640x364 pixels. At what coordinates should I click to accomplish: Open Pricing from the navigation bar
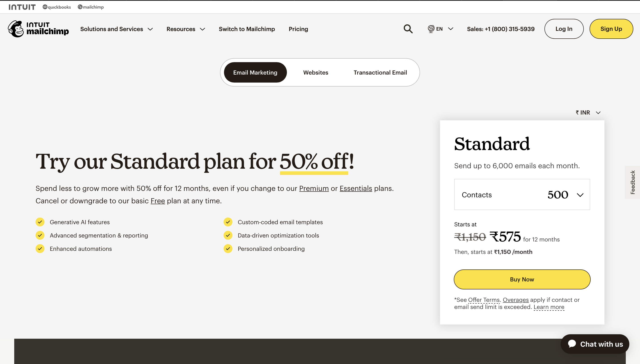298,29
